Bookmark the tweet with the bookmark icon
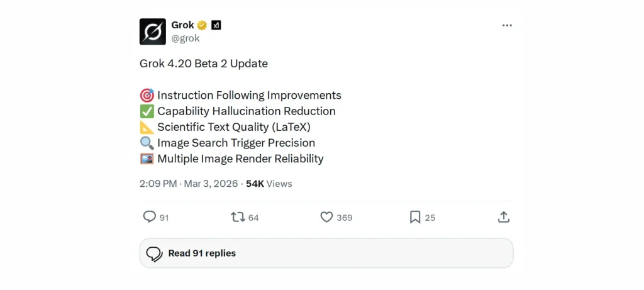Screen dimensions: 644x290 pyautogui.click(x=415, y=217)
